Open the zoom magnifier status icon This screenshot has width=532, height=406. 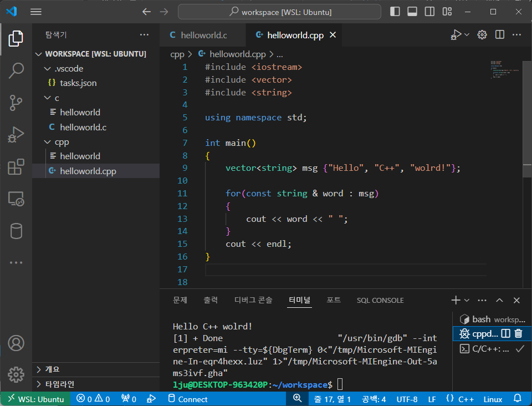point(297,399)
